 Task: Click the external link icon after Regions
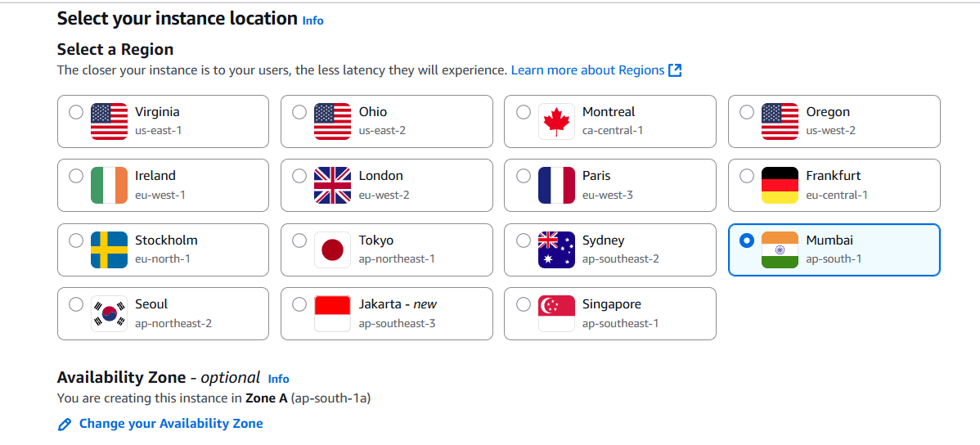pyautogui.click(x=675, y=70)
